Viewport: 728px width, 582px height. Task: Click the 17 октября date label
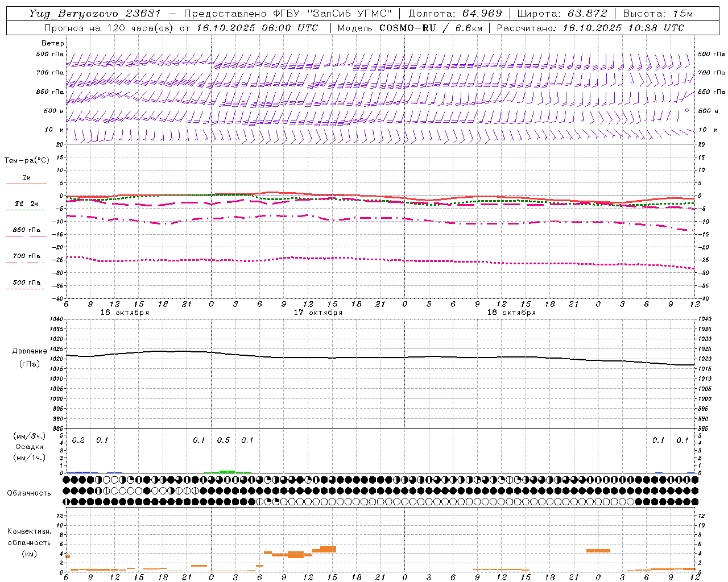318,313
